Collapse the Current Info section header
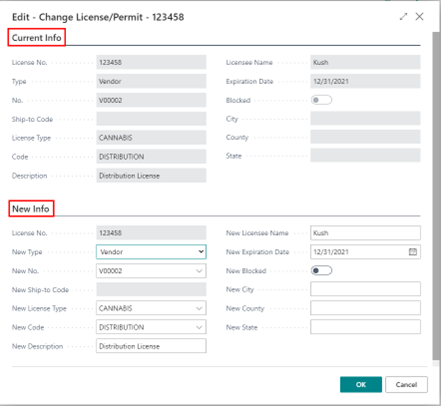 point(37,38)
